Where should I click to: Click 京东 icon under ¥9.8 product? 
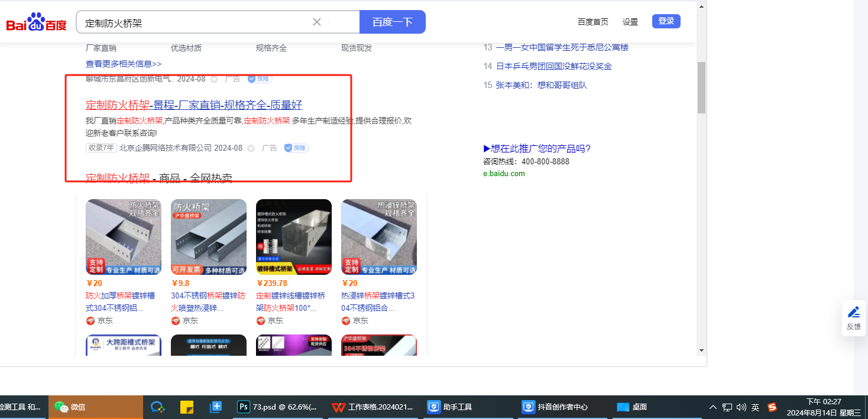tap(176, 321)
